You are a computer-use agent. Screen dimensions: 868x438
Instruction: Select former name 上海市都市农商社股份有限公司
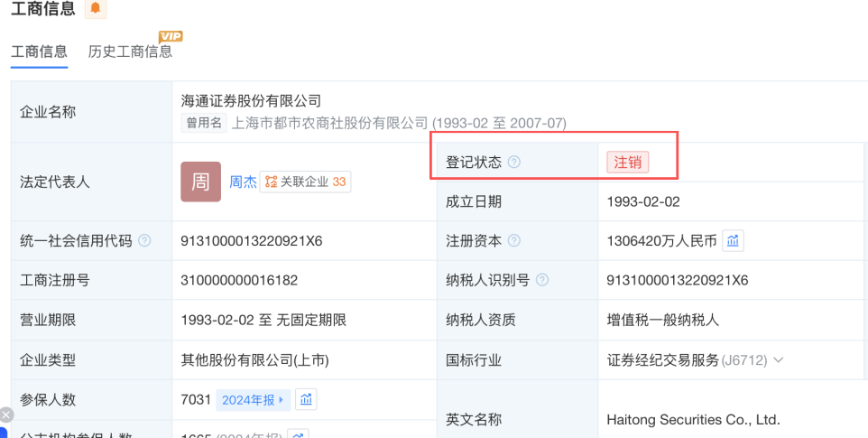pyautogui.click(x=329, y=123)
